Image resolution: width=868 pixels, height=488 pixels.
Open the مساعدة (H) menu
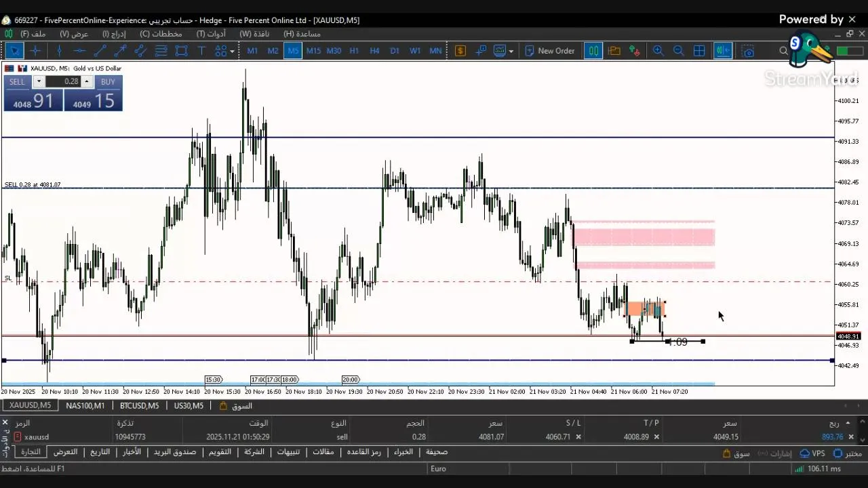(x=302, y=34)
